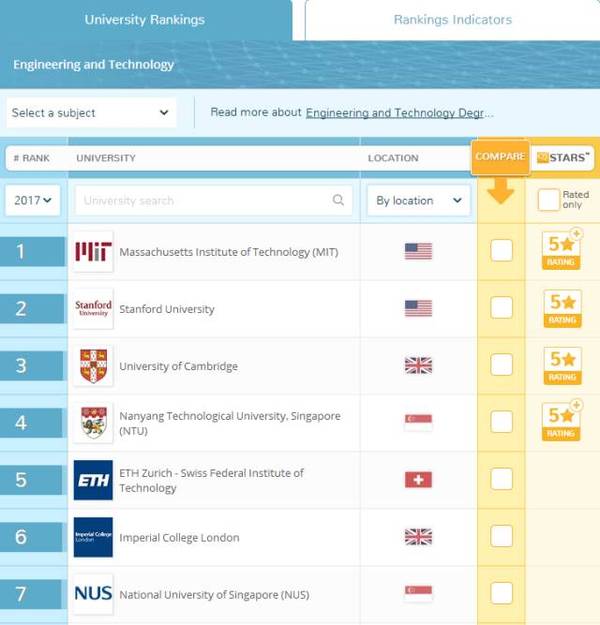Open Massachusetts Institute of Technology (MIT) link

[x=229, y=252]
